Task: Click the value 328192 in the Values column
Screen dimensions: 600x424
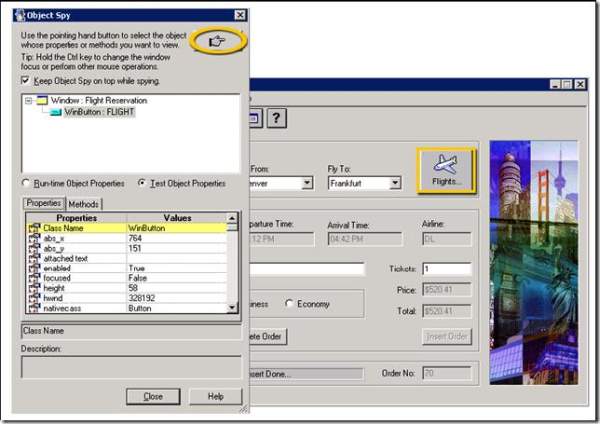Action: coord(142,298)
